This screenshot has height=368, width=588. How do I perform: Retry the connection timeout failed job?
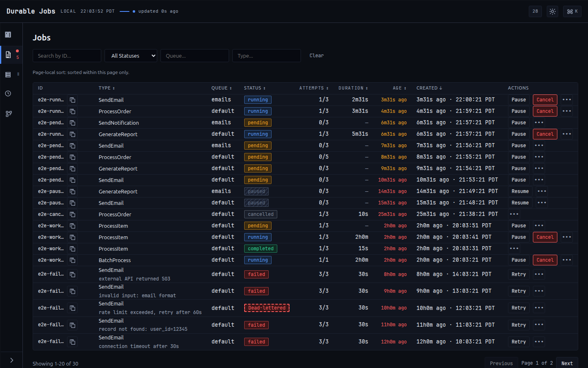click(519, 342)
